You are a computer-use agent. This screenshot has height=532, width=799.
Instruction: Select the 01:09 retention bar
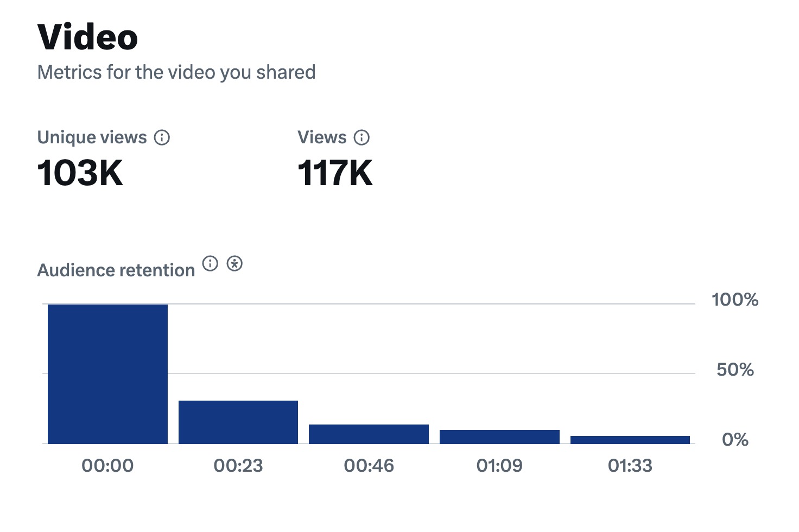pos(499,437)
